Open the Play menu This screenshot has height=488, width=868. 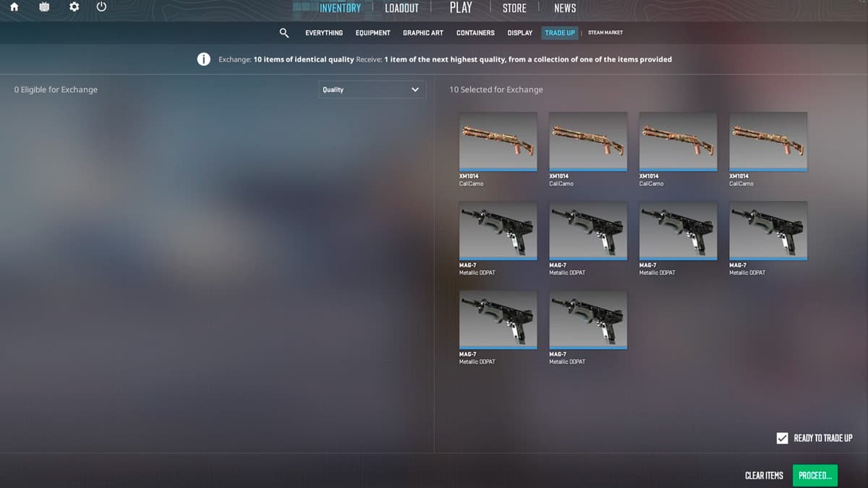coord(461,8)
